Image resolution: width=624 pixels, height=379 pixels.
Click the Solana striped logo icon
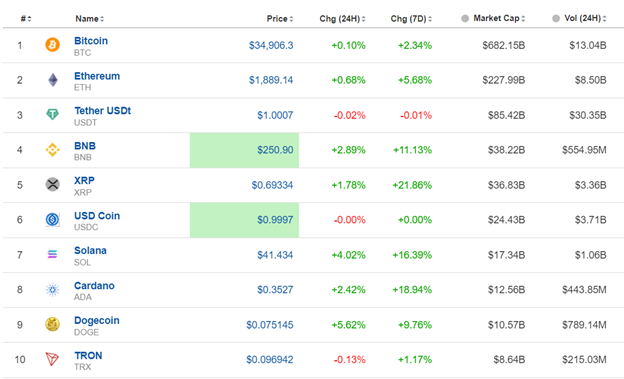[x=53, y=254]
